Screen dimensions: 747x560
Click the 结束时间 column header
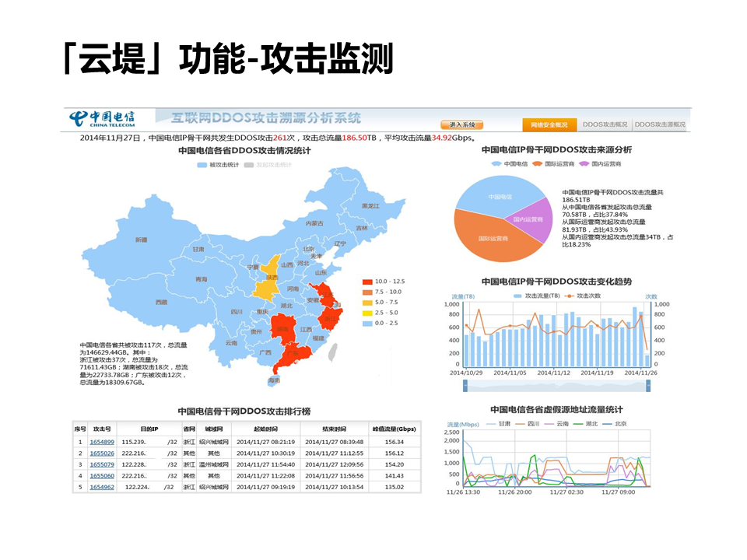click(x=335, y=429)
